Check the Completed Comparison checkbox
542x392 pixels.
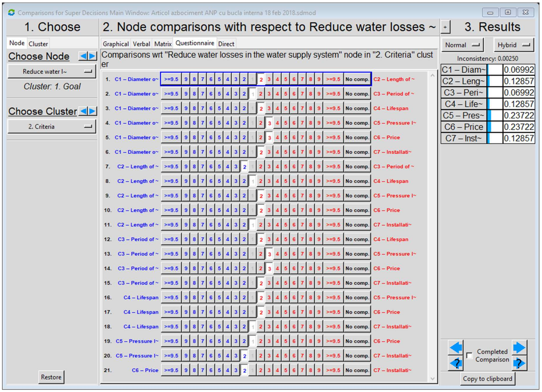coord(470,356)
